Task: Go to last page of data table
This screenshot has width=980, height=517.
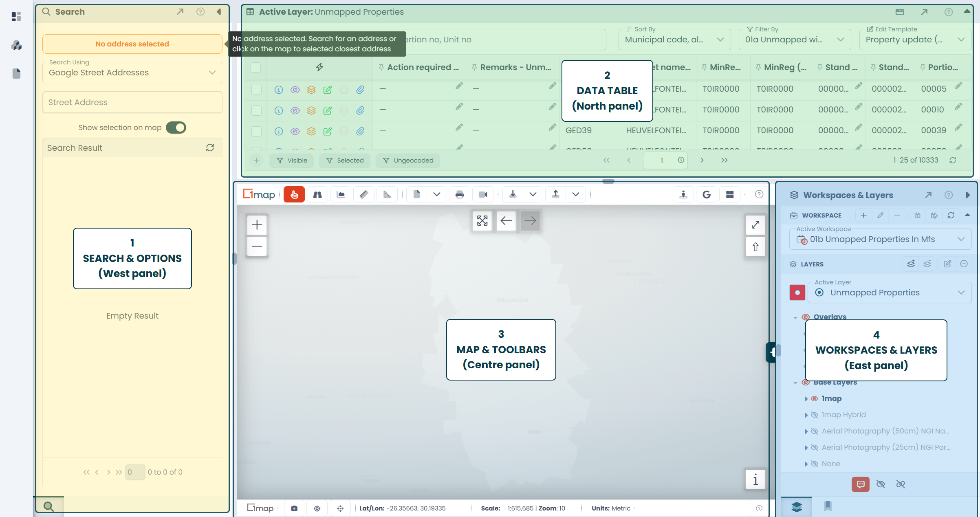Action: pos(724,161)
